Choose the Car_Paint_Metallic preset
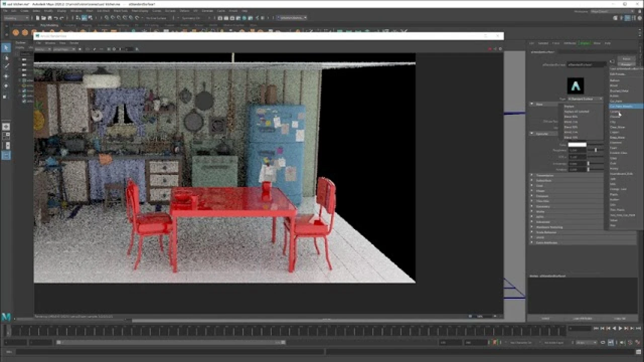The image size is (644, 362). (625, 107)
